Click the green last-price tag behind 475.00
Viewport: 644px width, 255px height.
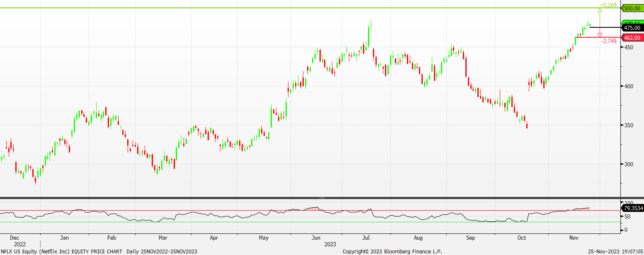pyautogui.click(x=633, y=22)
